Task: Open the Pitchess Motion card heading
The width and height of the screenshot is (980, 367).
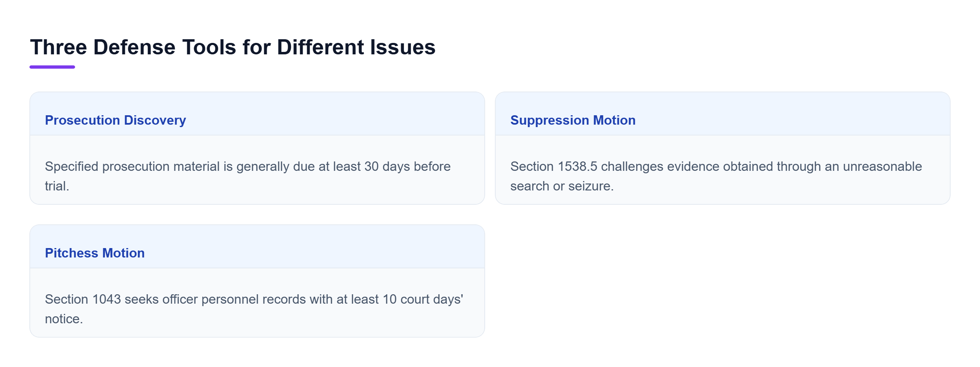Action: (x=95, y=253)
